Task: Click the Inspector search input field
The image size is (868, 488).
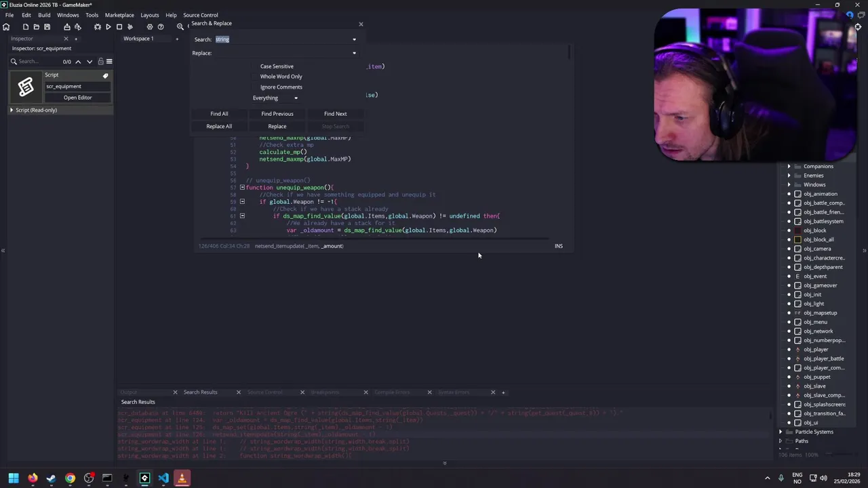Action: (39, 61)
